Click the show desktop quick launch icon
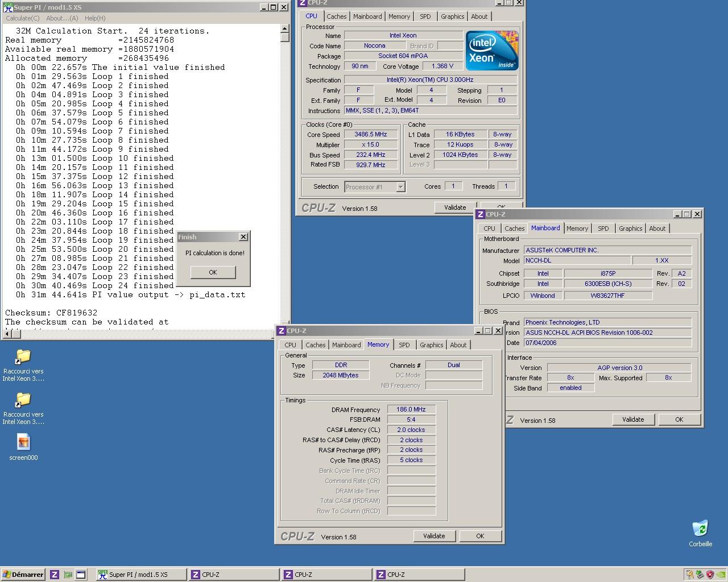Screen dimensions: 728x582 (x=68, y=575)
